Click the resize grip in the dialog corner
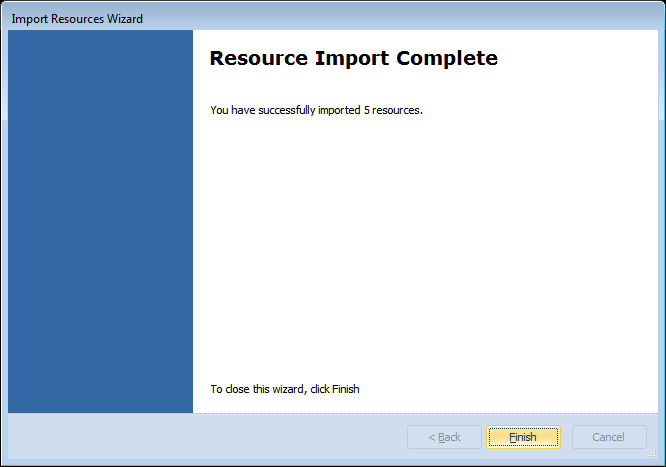 [x=652, y=453]
